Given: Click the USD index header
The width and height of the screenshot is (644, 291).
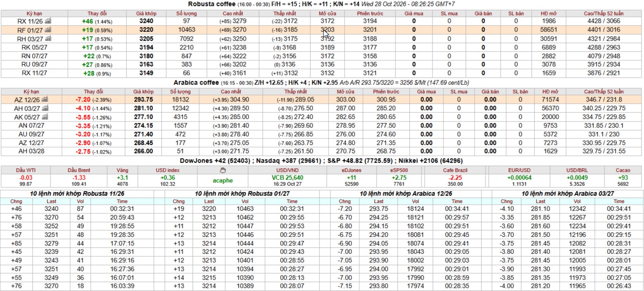Looking at the screenshot, I should pyautogui.click(x=168, y=170).
